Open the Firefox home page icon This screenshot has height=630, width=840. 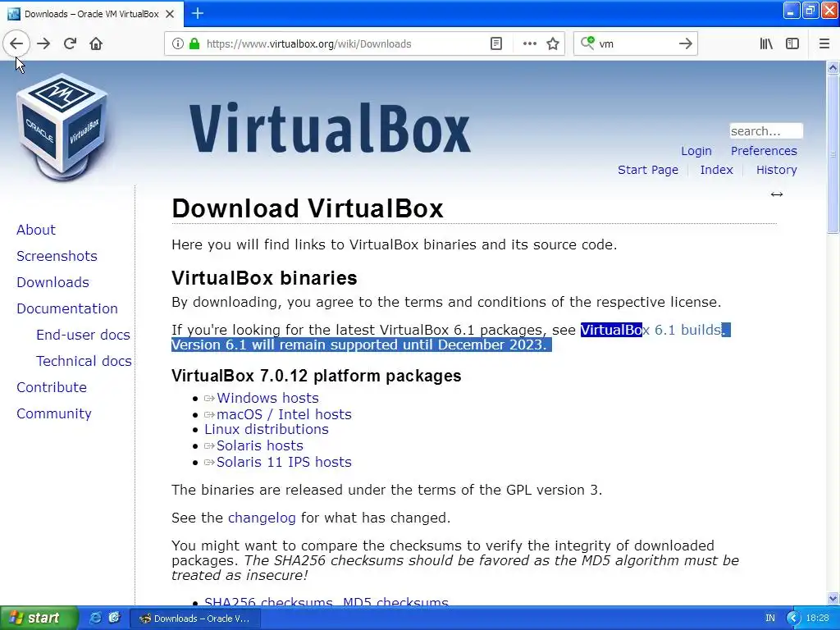[96, 43]
